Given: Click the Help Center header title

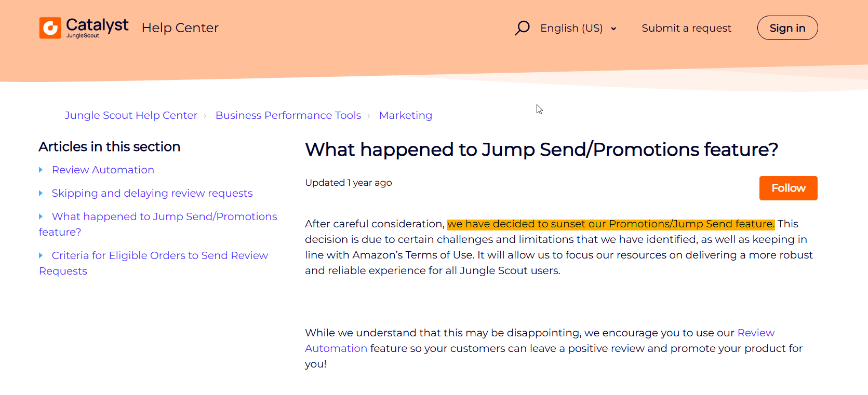Looking at the screenshot, I should [180, 28].
